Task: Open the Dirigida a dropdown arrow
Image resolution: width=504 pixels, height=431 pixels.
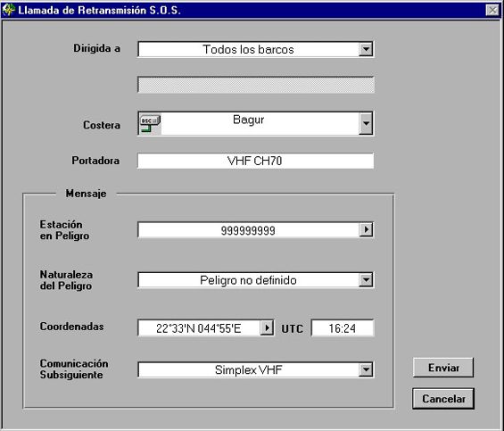Action: coord(366,50)
